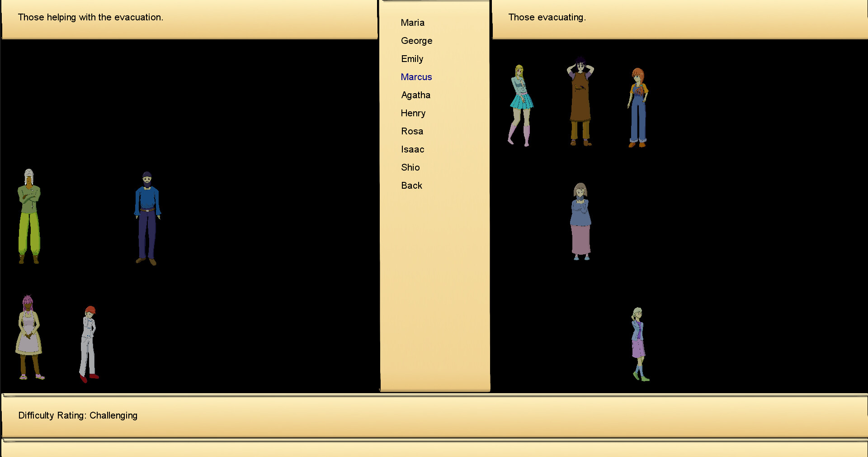The image size is (868, 457).
Task: Click the blonde girl in teal skirt
Action: tap(521, 105)
